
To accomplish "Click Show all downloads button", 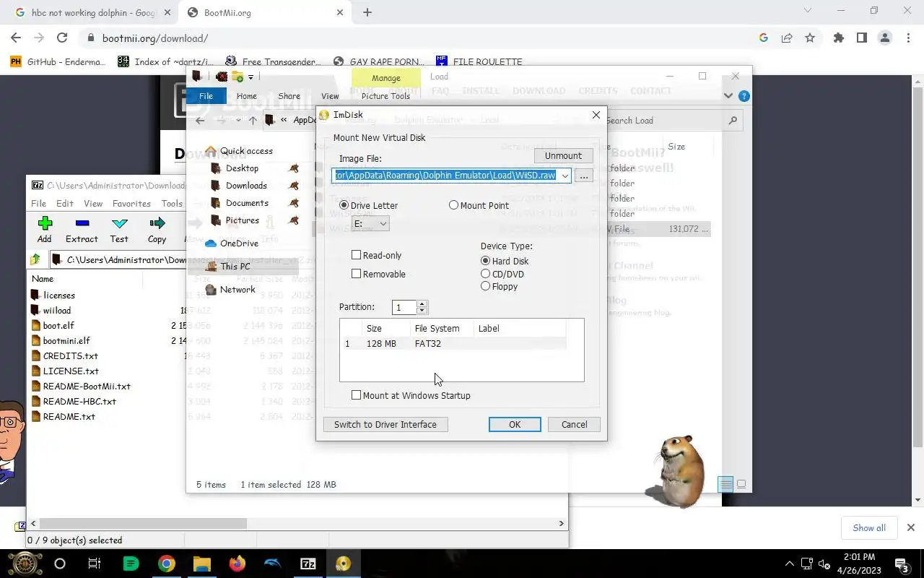I will coord(869,527).
